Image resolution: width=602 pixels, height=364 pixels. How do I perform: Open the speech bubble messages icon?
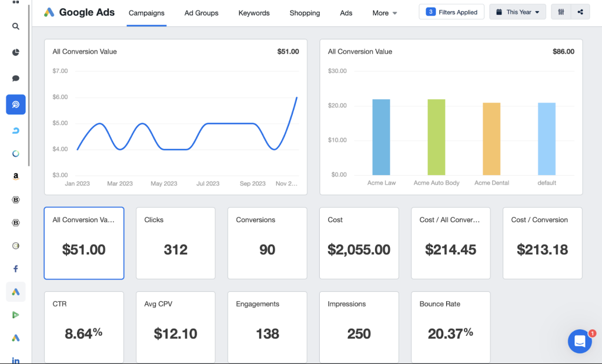16,78
